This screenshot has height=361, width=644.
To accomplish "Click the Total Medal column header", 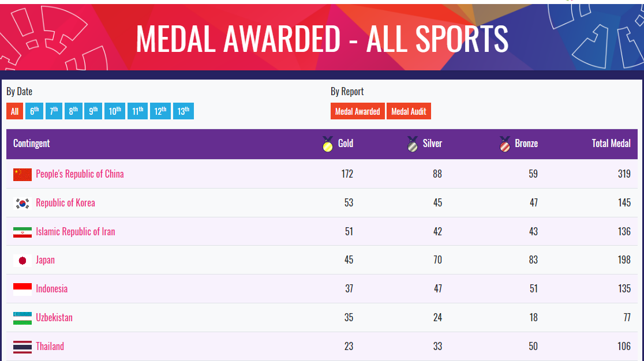I will coord(611,143).
